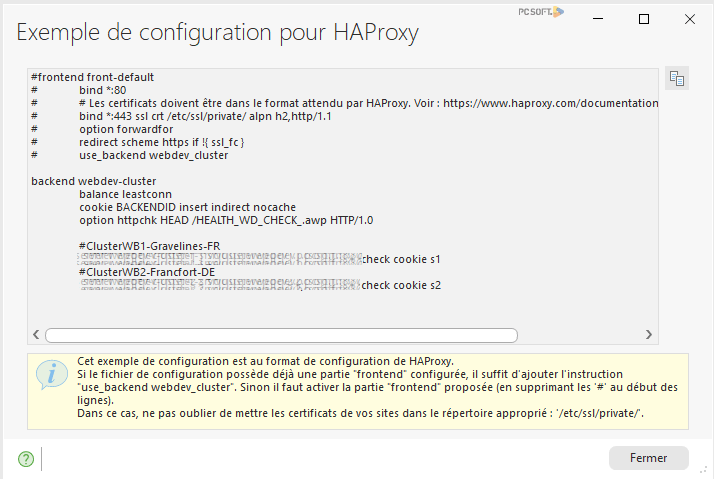The width and height of the screenshot is (714, 479).
Task: Click the 'check cookie s2' text
Action: point(401,285)
